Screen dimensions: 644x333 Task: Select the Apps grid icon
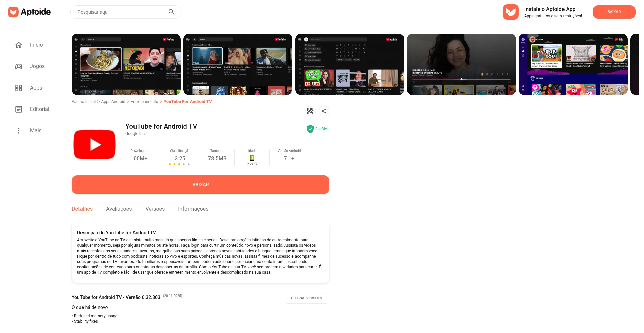[x=19, y=88]
